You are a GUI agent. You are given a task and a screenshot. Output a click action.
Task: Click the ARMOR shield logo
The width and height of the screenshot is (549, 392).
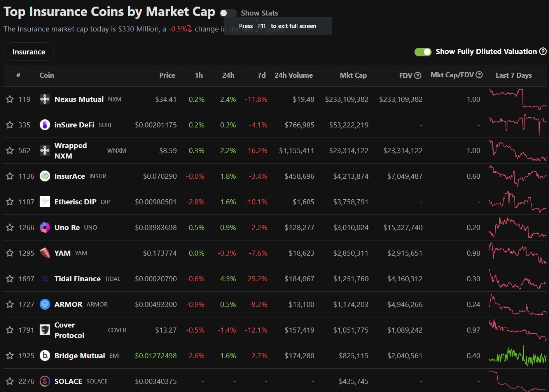pos(45,305)
